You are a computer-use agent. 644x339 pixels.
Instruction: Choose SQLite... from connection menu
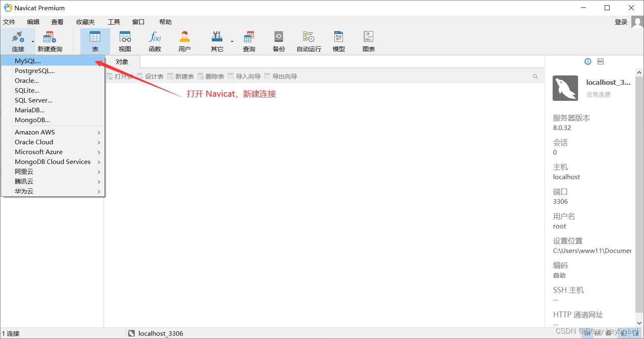(x=53, y=90)
